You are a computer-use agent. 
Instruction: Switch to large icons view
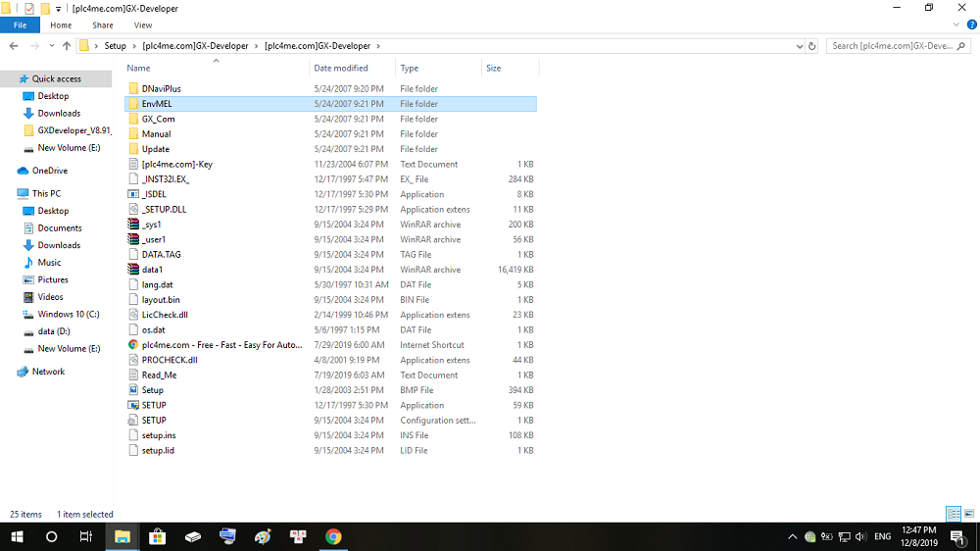968,514
